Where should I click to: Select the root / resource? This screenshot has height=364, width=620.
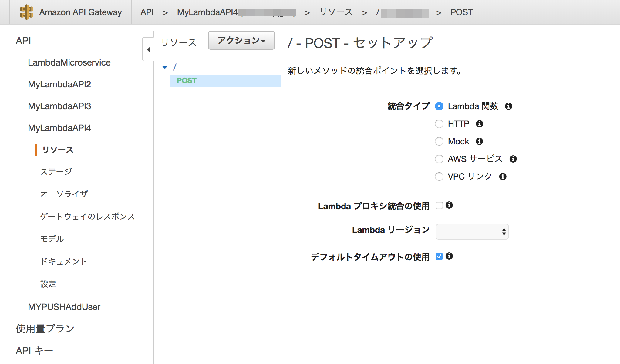[175, 67]
